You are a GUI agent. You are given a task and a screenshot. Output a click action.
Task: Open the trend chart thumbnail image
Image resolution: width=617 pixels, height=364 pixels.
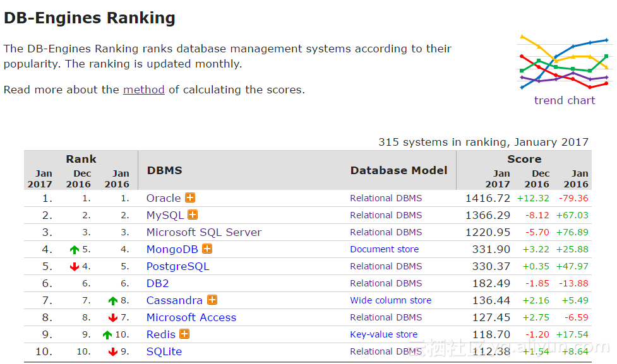point(565,62)
